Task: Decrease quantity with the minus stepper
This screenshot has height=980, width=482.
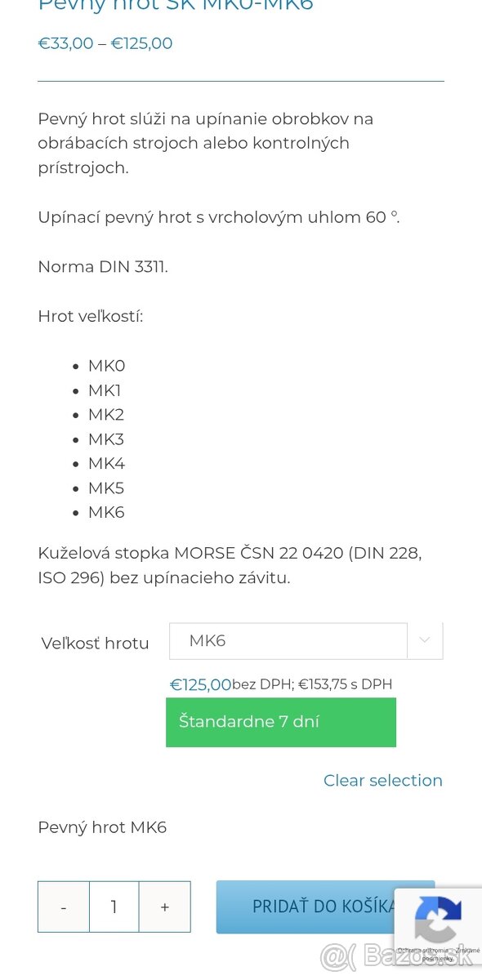Action: (63, 906)
